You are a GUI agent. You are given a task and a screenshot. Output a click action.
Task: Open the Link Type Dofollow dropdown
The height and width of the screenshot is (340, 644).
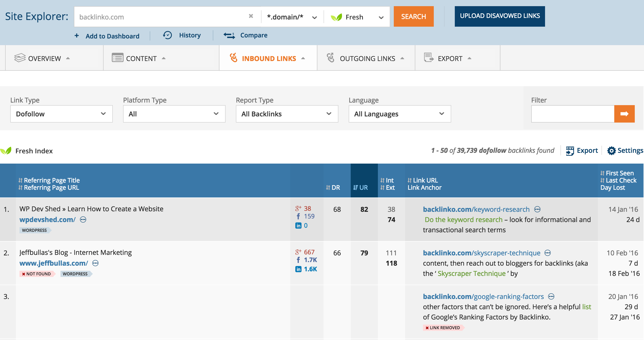coord(61,114)
